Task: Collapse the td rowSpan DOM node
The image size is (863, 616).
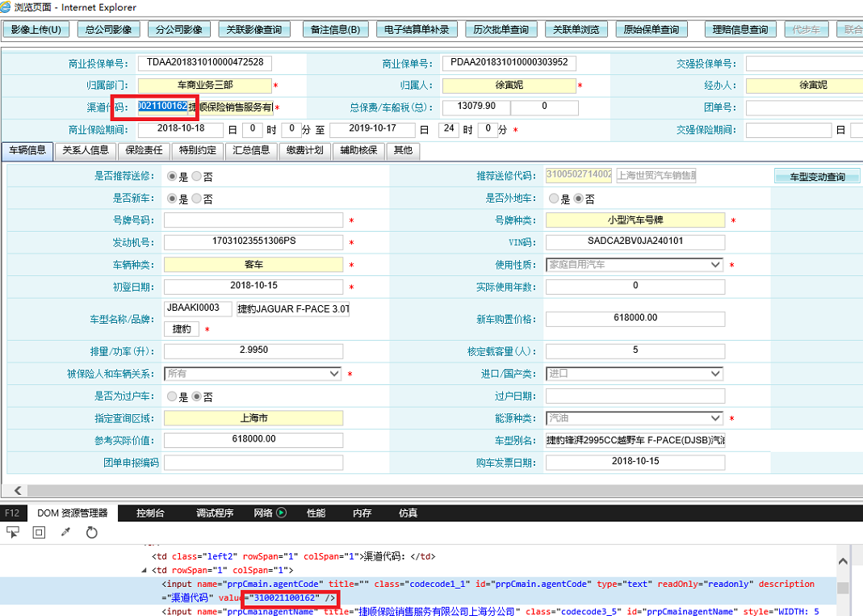Action: point(145,570)
